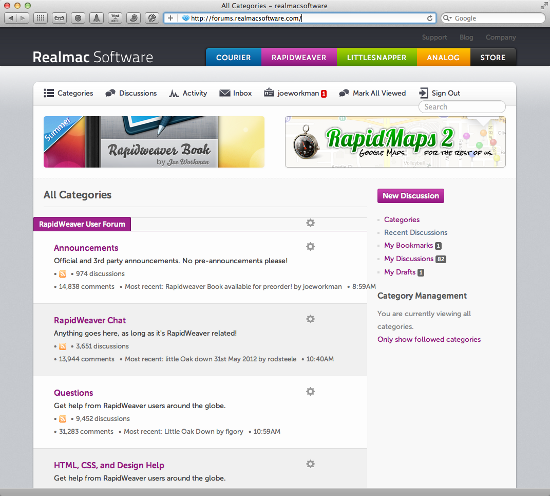Open the grid-lines toolbar icon
The height and width of the screenshot is (496, 550).
40,18
